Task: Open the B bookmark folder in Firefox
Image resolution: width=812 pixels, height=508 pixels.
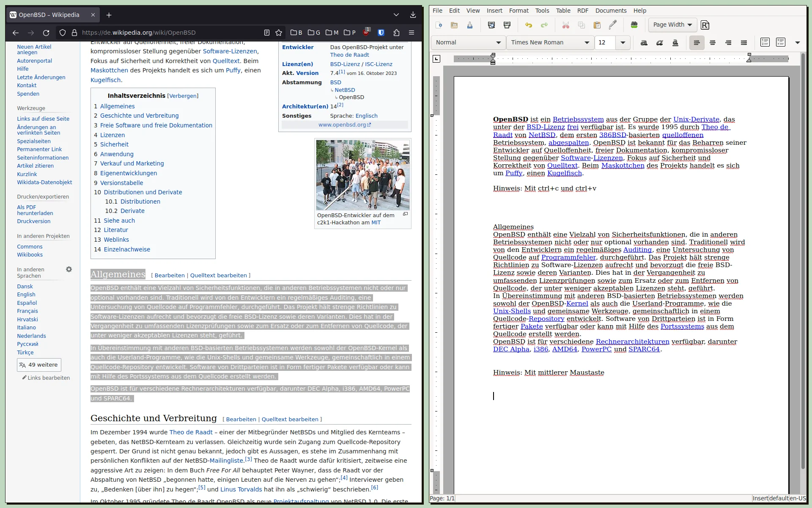Action: pos(296,33)
